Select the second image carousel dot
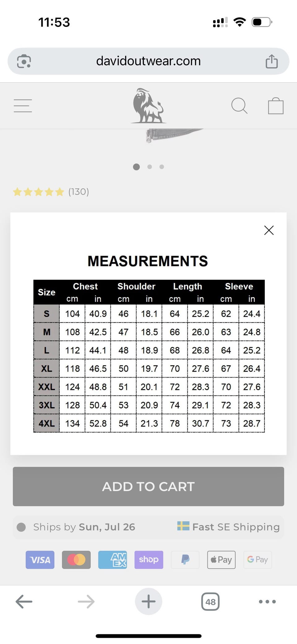This screenshot has width=297, height=644. [150, 167]
